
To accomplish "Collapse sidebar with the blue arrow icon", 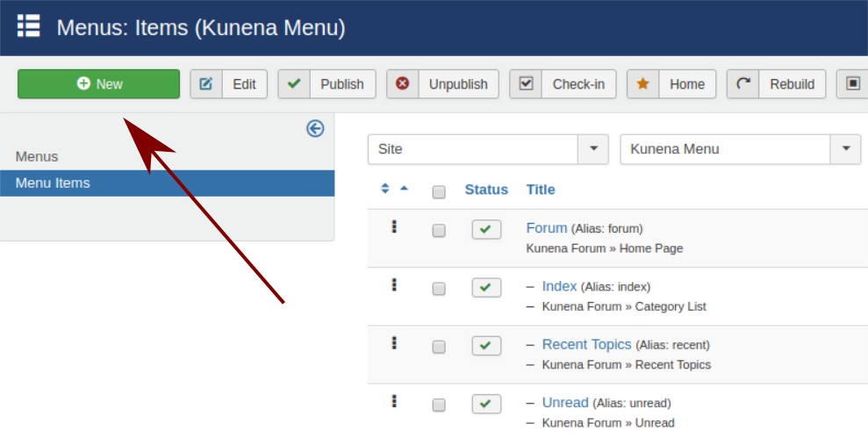I will [x=315, y=129].
